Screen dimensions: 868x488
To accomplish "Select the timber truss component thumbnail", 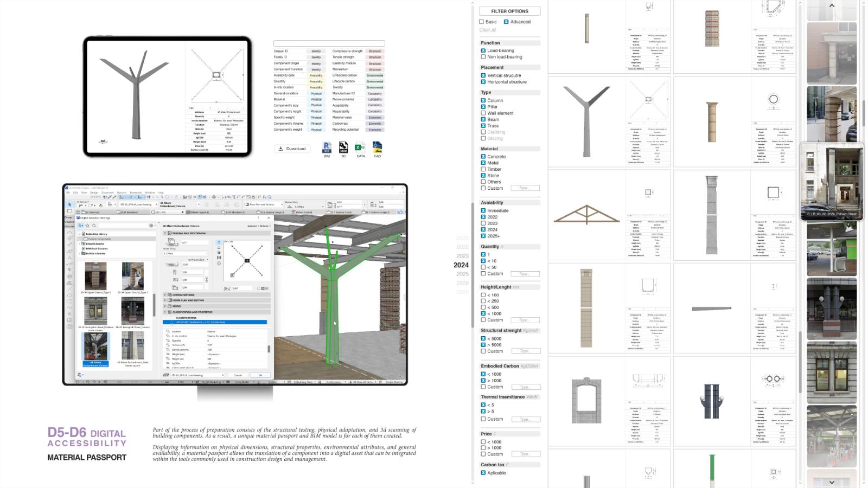I will tap(586, 214).
